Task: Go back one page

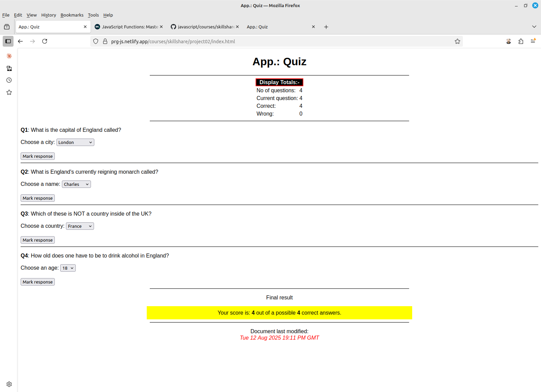Action: [20, 41]
